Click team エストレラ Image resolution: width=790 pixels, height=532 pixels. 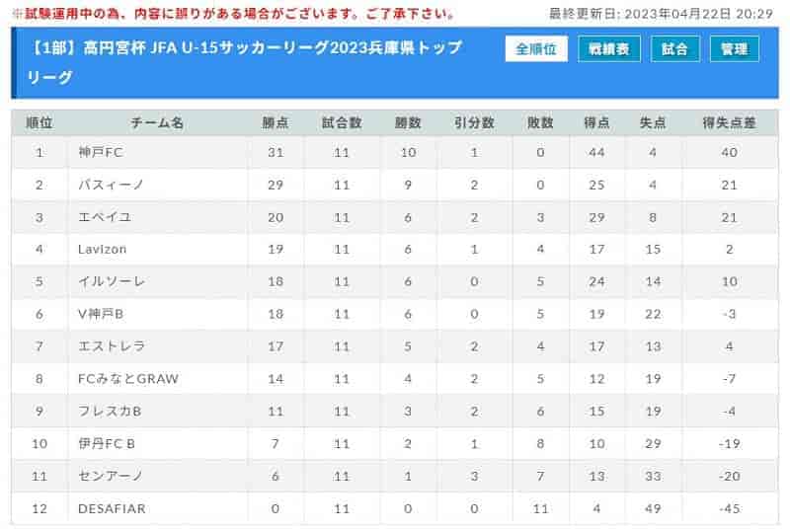tap(112, 346)
